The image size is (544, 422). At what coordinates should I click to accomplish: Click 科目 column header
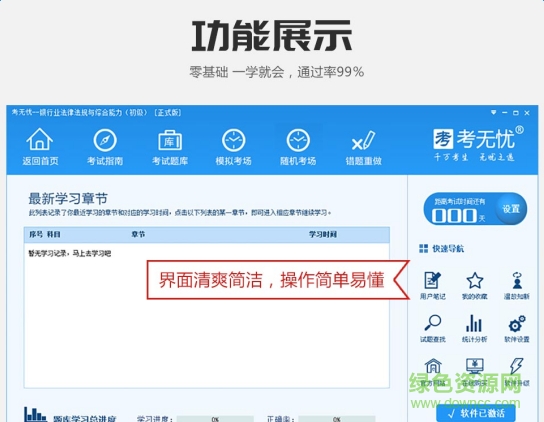click(53, 235)
